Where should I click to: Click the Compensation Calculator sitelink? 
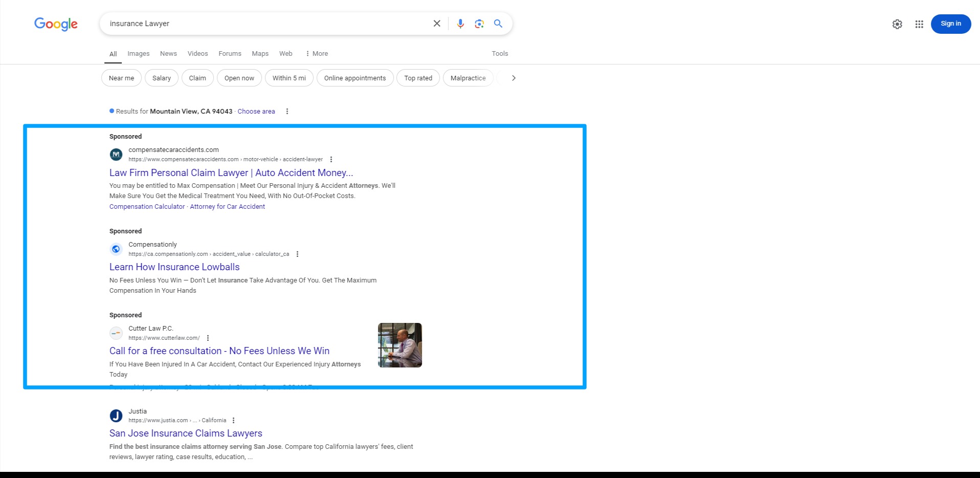tap(147, 207)
